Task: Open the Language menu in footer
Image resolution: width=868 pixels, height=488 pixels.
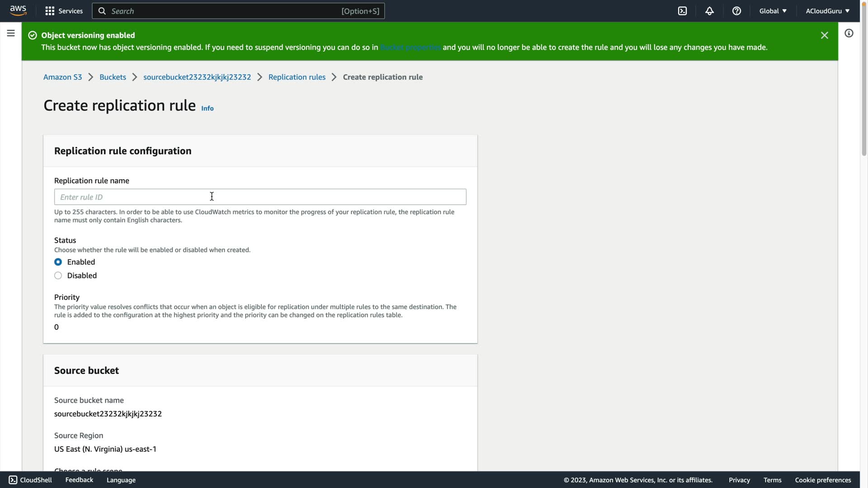Action: click(121, 480)
